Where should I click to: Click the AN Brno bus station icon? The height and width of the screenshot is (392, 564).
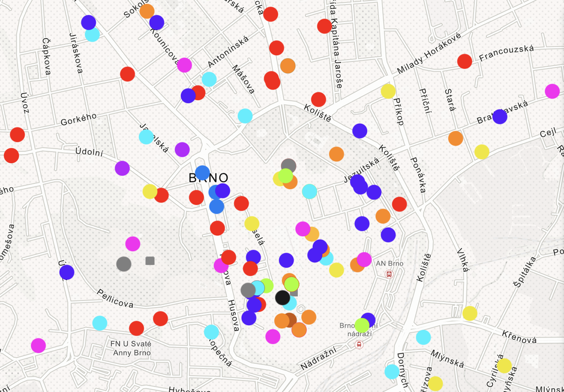tap(389, 274)
